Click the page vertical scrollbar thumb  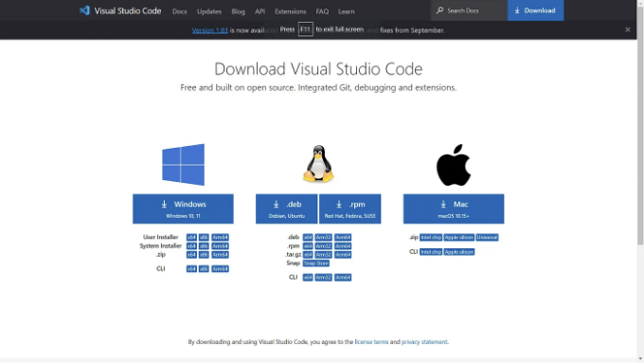(x=640, y=125)
